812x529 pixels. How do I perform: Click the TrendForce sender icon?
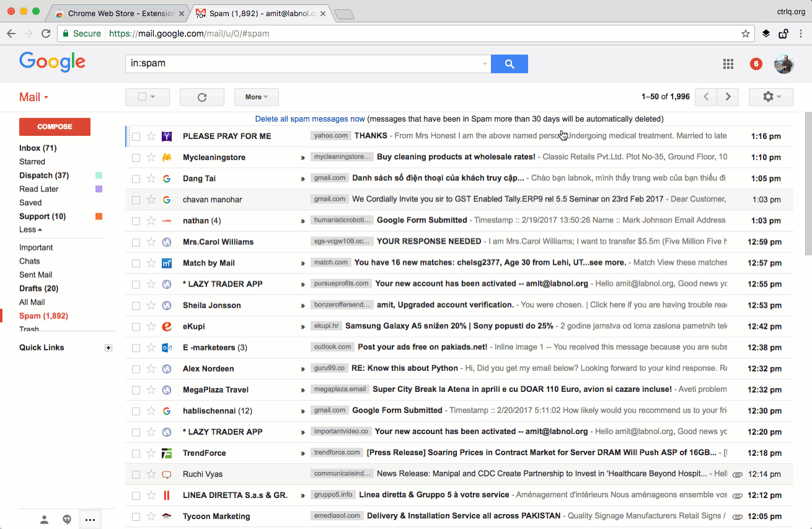click(x=167, y=453)
